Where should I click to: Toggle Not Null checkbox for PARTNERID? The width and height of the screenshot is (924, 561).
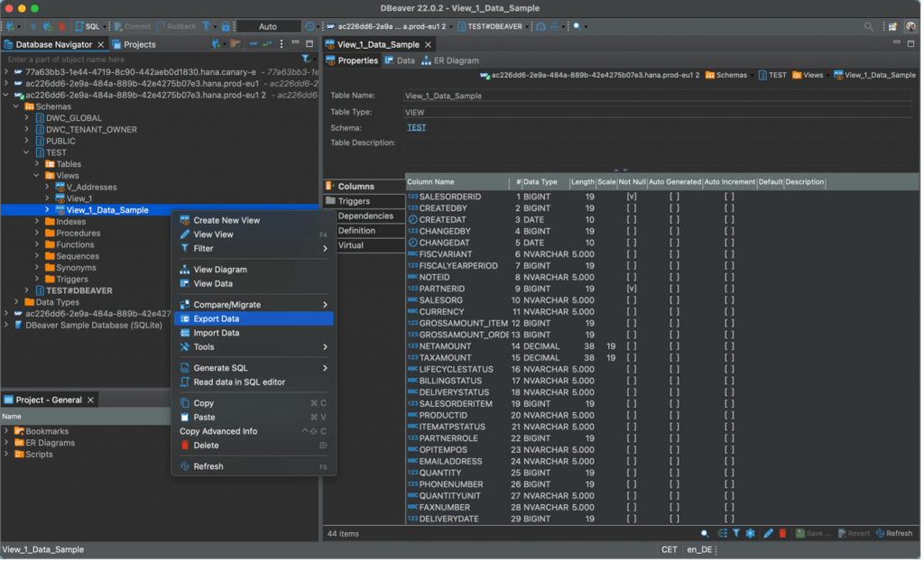tap(632, 289)
